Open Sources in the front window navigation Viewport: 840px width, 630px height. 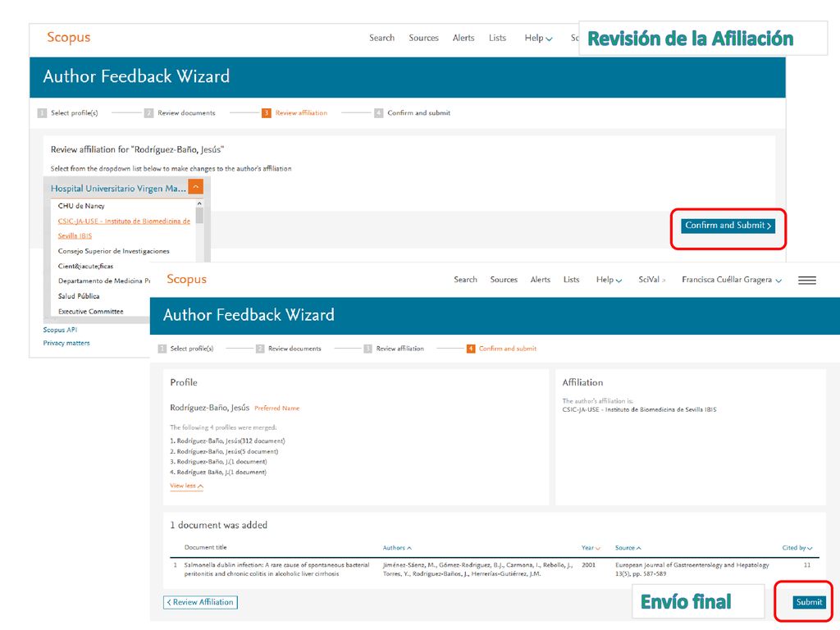[504, 280]
